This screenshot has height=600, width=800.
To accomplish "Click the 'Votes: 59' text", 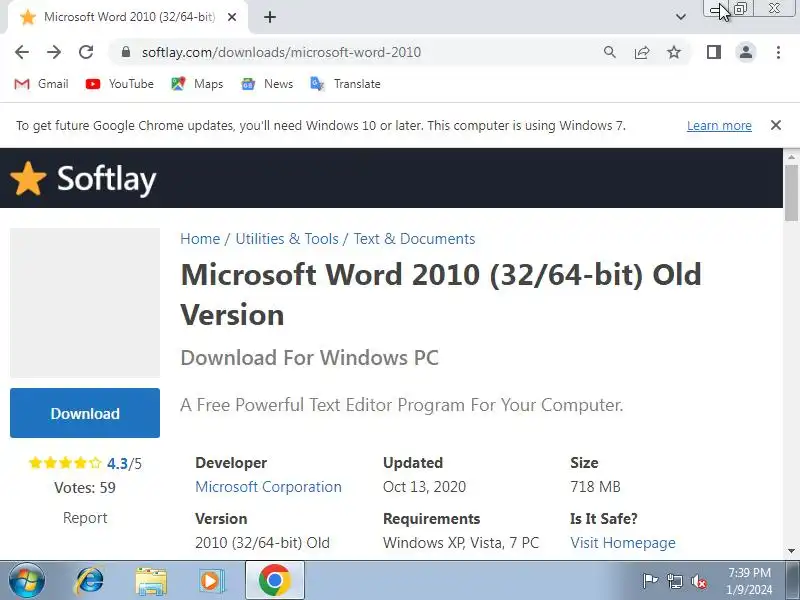I will click(85, 488).
